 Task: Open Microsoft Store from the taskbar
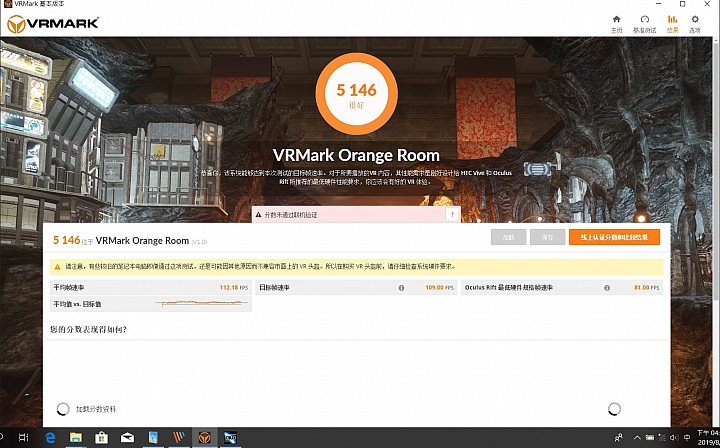point(101,437)
